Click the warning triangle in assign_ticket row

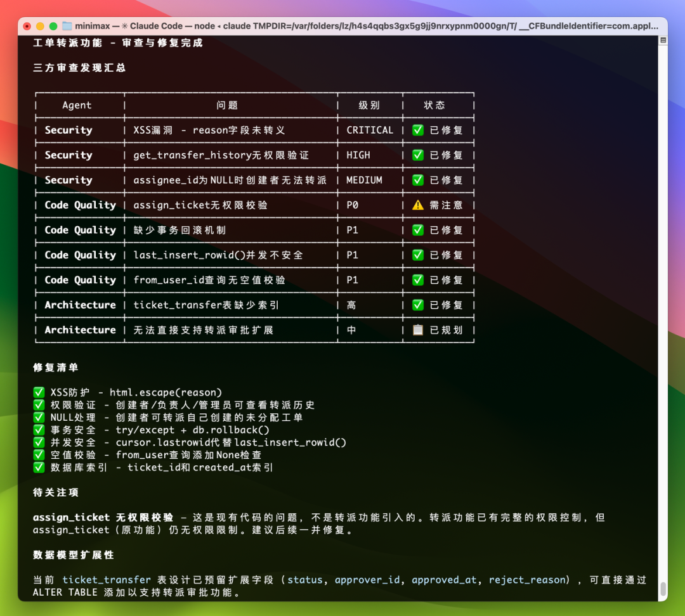tap(417, 205)
